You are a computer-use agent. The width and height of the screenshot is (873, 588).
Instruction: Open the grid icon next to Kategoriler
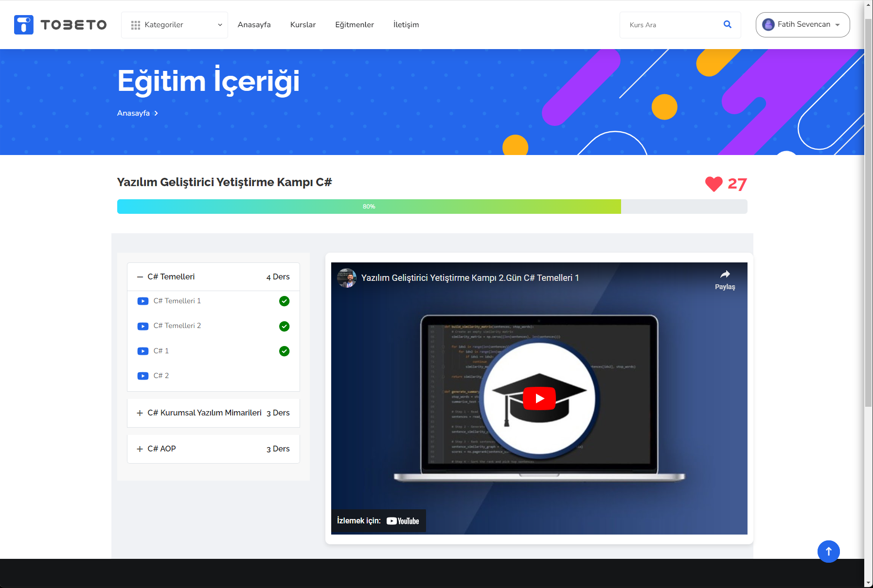[x=136, y=24]
